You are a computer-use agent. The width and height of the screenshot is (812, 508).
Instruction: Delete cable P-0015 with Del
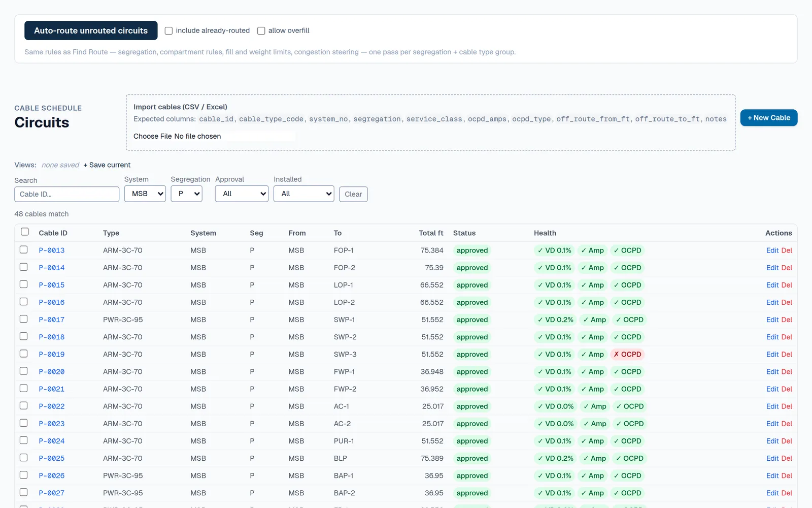[x=787, y=285]
